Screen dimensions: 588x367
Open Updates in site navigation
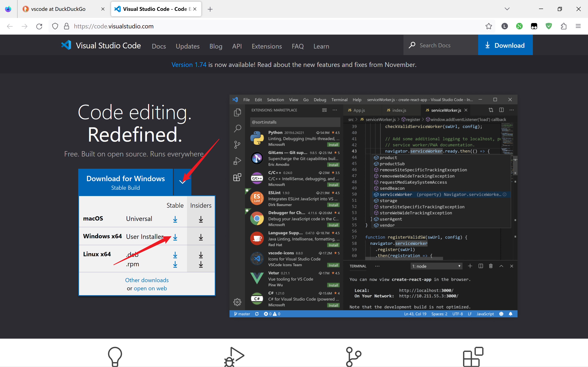click(187, 46)
